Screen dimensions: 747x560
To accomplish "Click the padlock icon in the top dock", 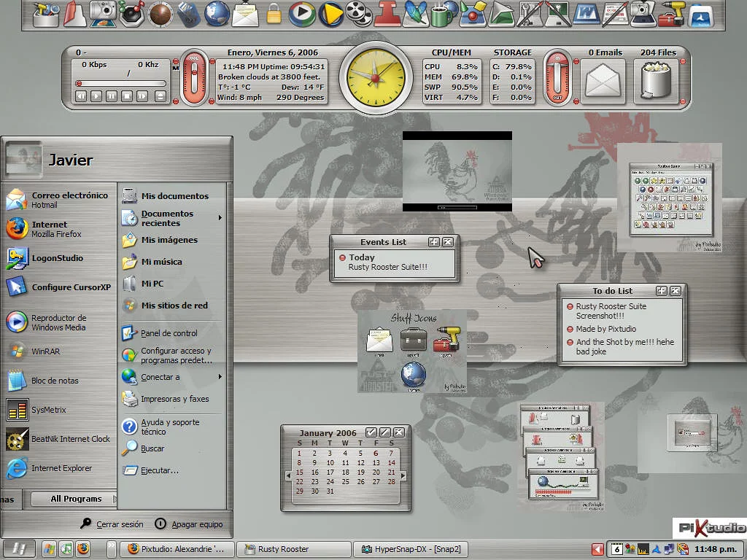I will (274, 13).
